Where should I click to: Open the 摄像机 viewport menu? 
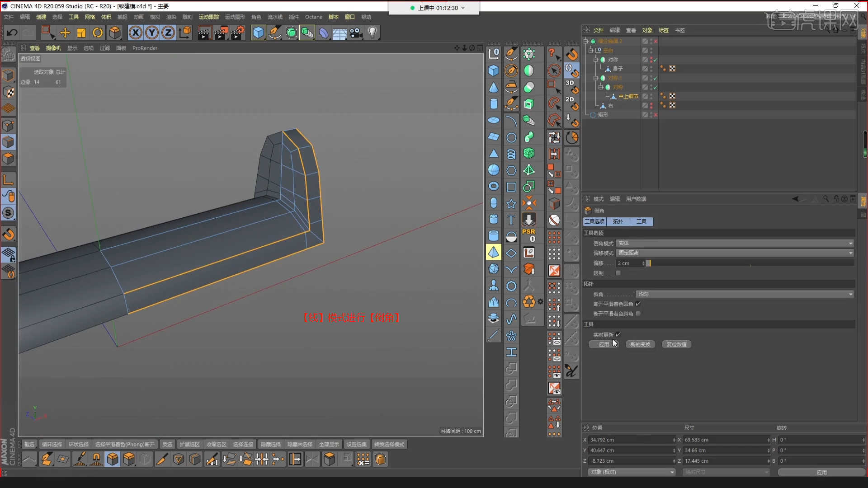click(53, 48)
